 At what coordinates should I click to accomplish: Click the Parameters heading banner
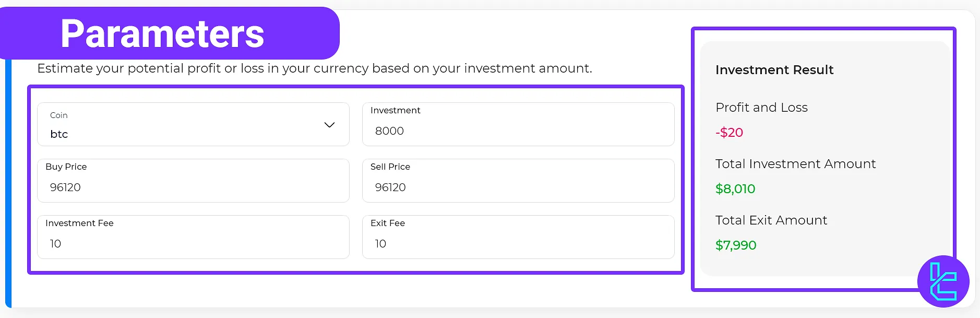pos(162,33)
